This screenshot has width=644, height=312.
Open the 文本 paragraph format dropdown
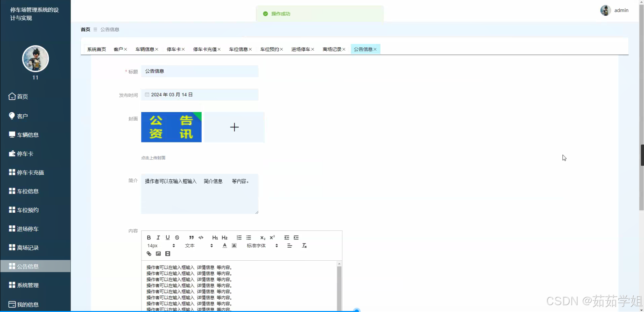[x=190, y=246]
